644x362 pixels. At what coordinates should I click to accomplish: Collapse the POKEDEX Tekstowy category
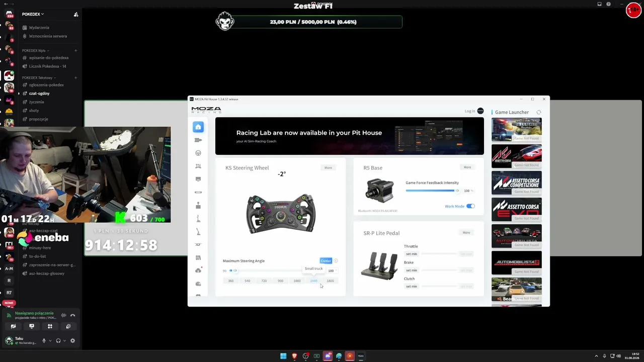[x=39, y=77]
